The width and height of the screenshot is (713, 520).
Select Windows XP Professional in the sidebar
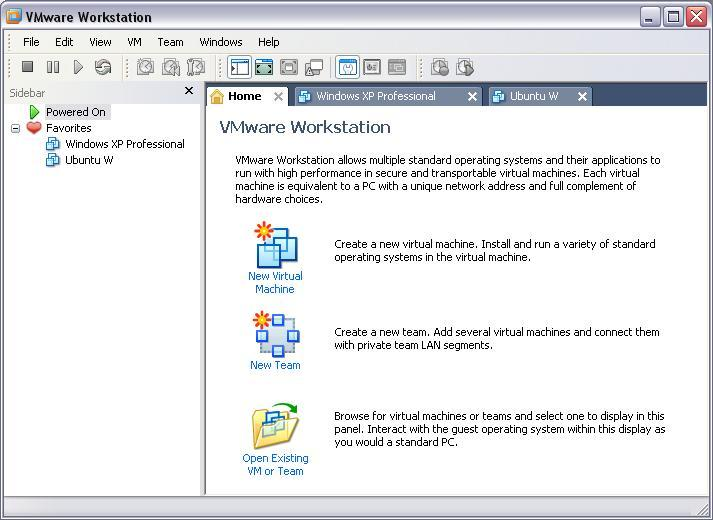coord(125,144)
